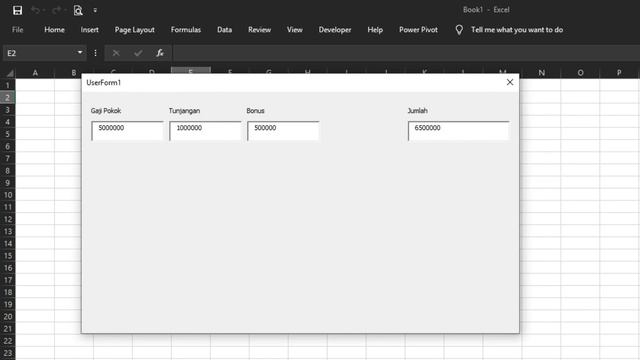The height and width of the screenshot is (360, 640).
Task: Select row 20 header
Action: click(x=7, y=317)
